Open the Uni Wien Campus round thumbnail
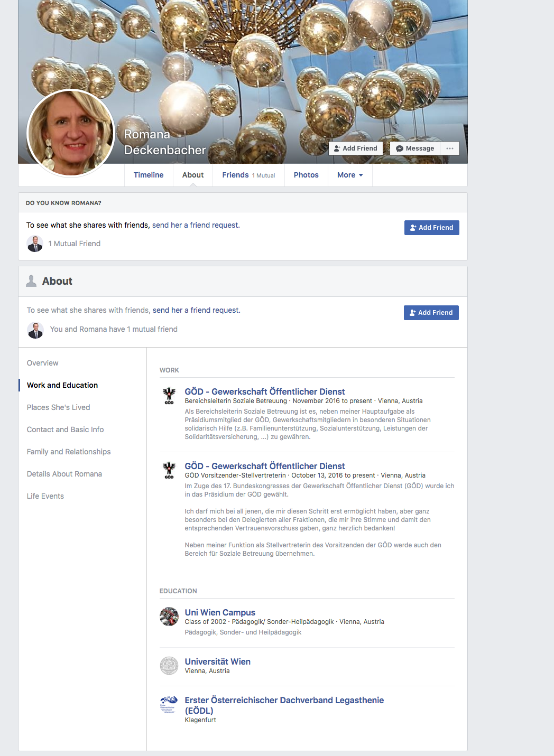 169,617
